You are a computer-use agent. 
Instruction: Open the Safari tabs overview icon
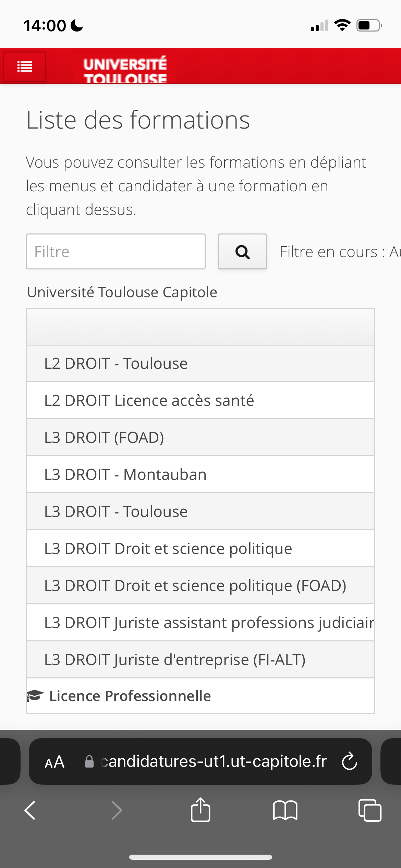[369, 810]
